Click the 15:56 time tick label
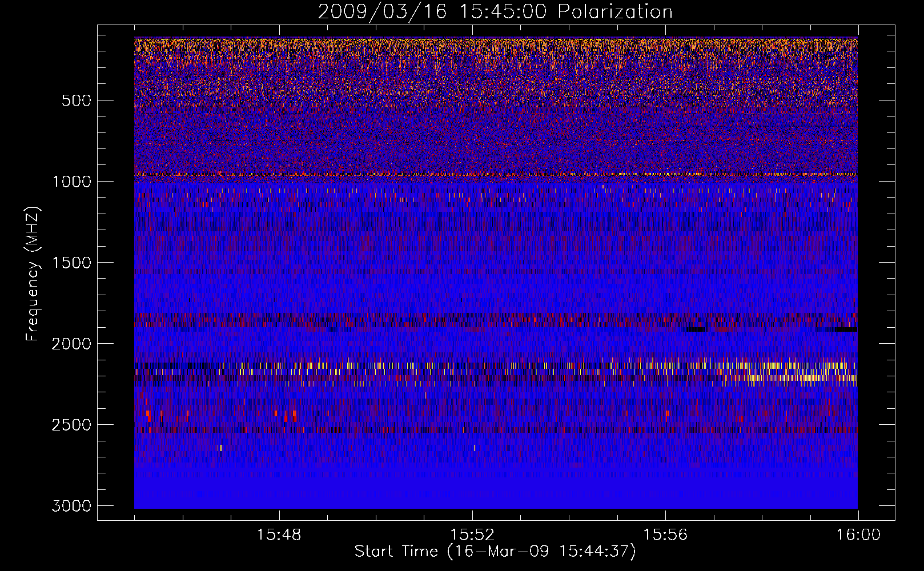 pos(665,535)
